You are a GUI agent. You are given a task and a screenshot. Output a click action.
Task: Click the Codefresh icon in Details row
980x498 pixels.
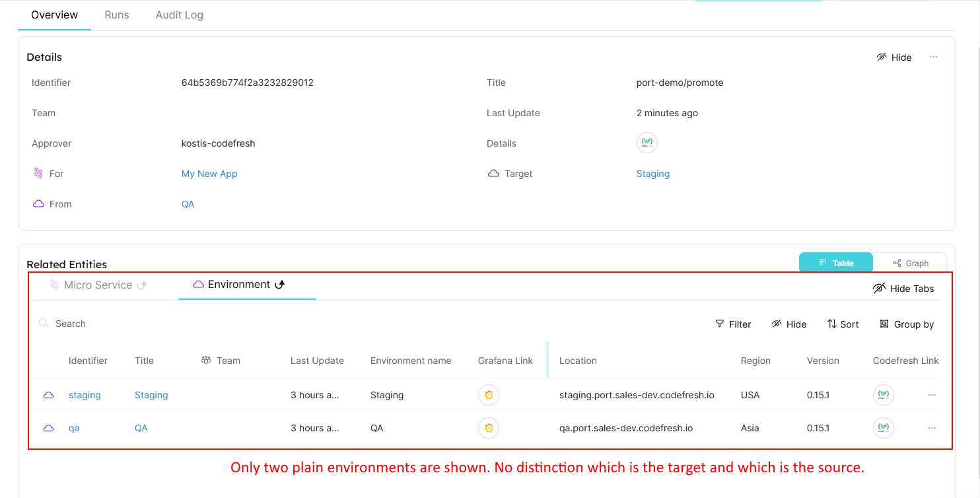coord(647,143)
